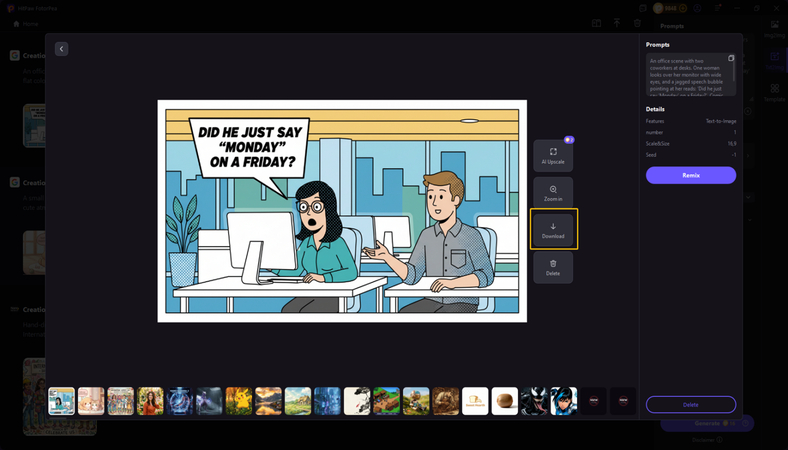Select the brown sepia creature thumbnail

[x=446, y=401]
